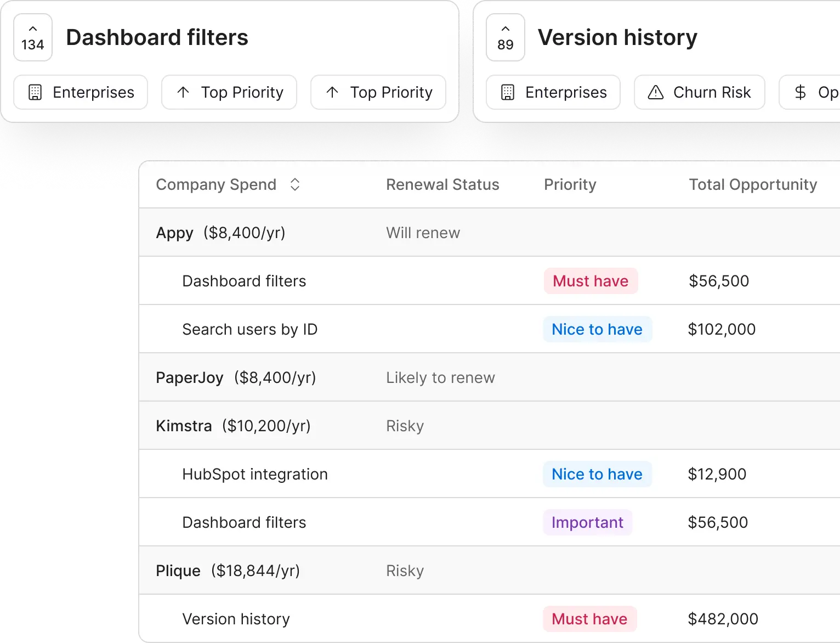Click the Risky status for Kimstra
The width and height of the screenshot is (840, 643).
405,426
